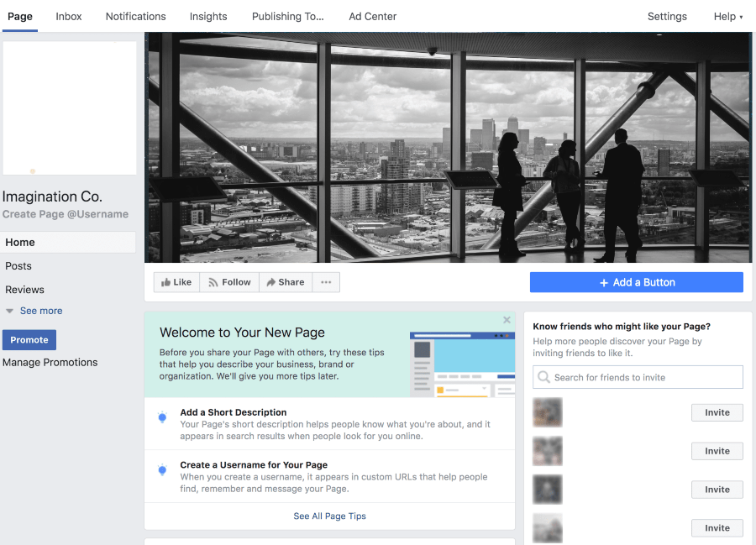Invite the first suggested friend
Viewport: 756px width, 545px height.
[x=717, y=412]
